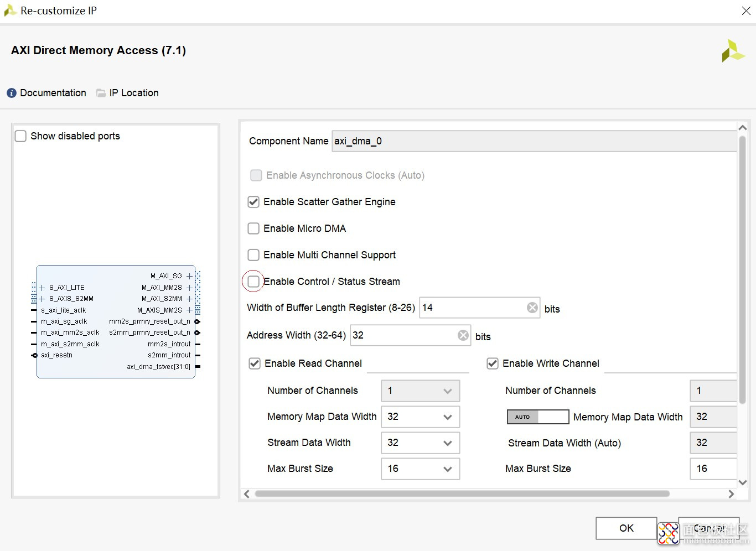Clear the Address Width field
The height and width of the screenshot is (551, 756).
point(463,335)
